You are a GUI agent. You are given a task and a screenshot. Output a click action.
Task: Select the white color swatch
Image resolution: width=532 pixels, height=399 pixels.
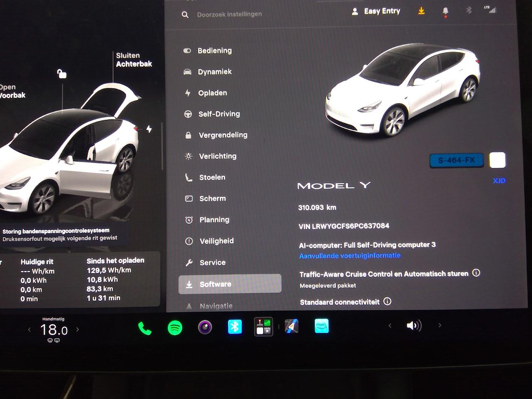click(497, 160)
